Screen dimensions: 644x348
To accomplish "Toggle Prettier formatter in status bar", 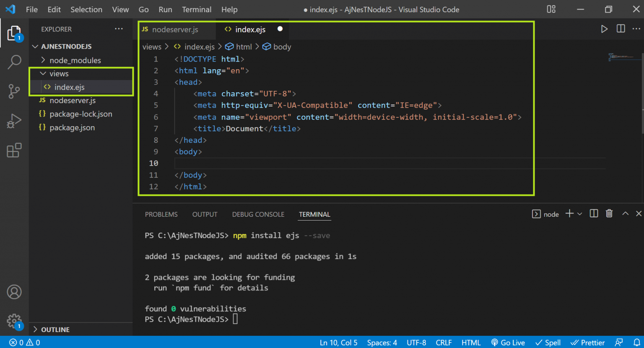I will click(x=587, y=343).
